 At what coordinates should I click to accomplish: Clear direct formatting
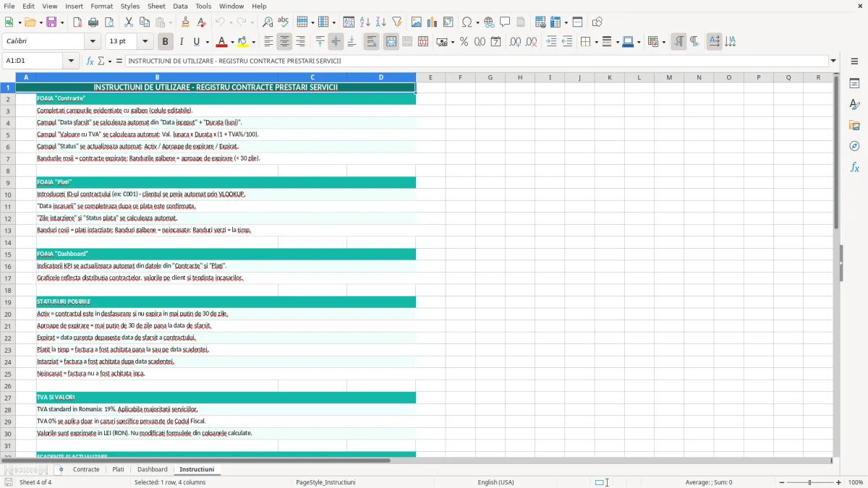pyautogui.click(x=201, y=22)
